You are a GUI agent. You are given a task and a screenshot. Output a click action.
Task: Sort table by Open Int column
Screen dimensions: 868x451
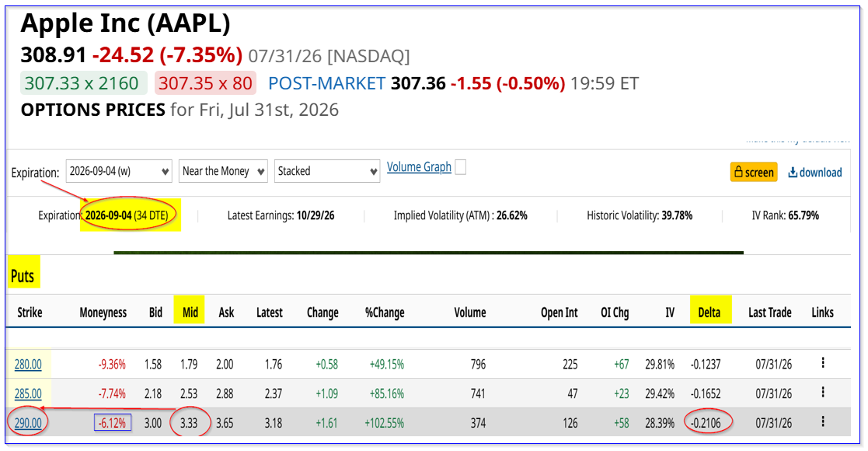pyautogui.click(x=559, y=313)
